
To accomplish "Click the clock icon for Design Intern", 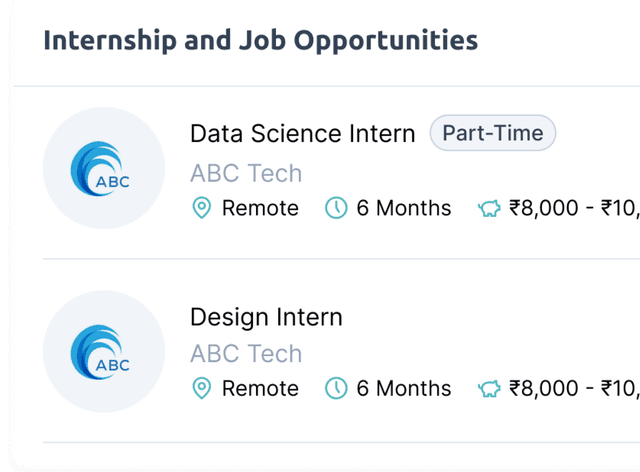I will [336, 388].
